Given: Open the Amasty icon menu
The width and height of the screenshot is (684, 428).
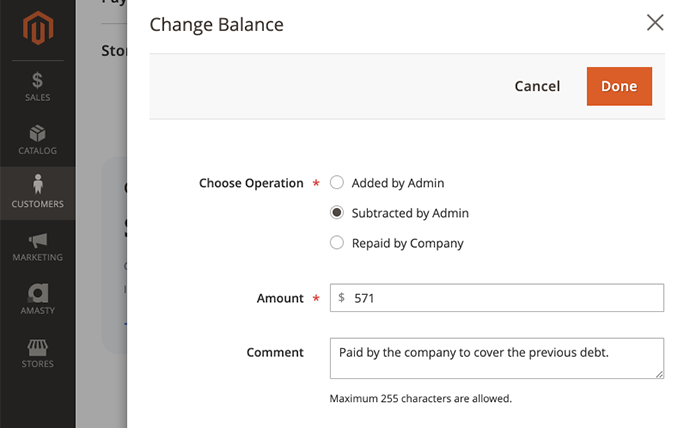Looking at the screenshot, I should tap(38, 293).
